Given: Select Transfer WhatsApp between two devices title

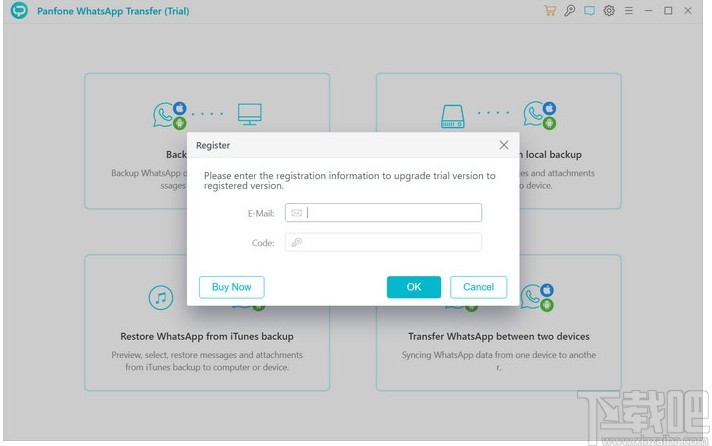Looking at the screenshot, I should tap(499, 337).
